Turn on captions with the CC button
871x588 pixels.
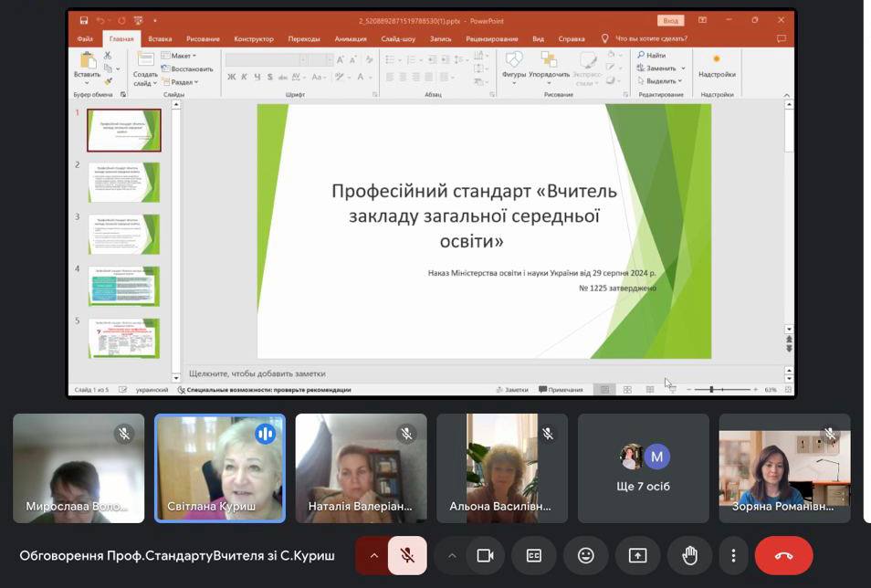[x=534, y=555]
